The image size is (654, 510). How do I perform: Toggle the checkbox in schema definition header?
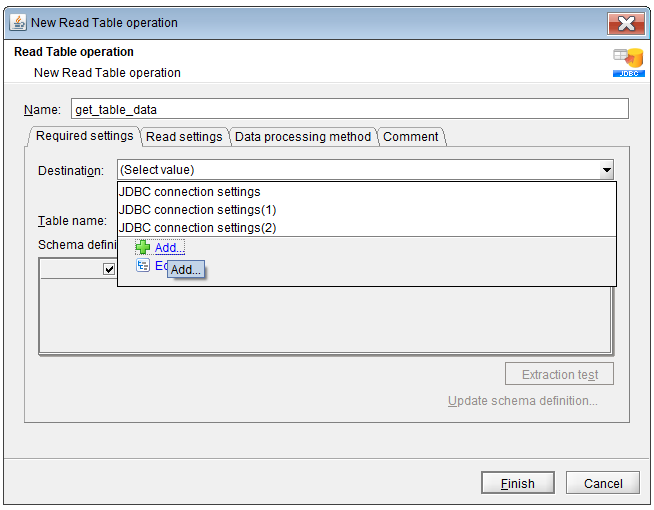[109, 269]
